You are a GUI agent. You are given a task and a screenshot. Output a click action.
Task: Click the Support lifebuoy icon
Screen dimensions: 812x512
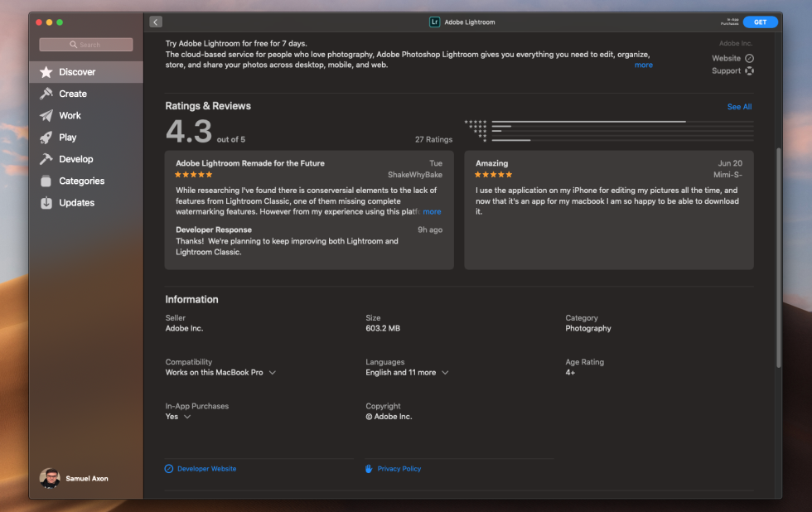[x=750, y=70]
